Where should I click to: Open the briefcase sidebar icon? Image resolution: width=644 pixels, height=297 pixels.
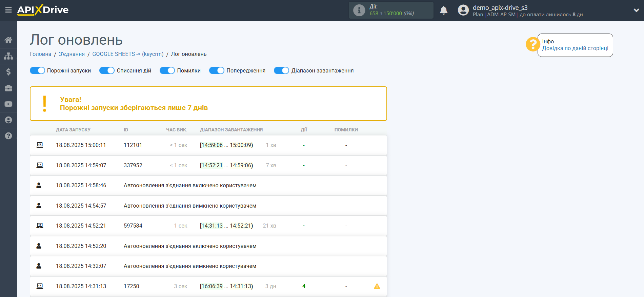(8, 88)
